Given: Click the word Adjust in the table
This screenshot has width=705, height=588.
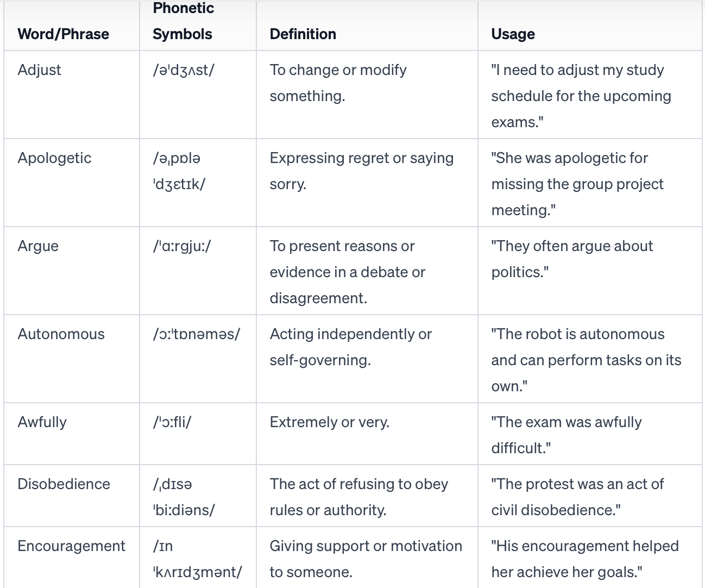Looking at the screenshot, I should [39, 70].
